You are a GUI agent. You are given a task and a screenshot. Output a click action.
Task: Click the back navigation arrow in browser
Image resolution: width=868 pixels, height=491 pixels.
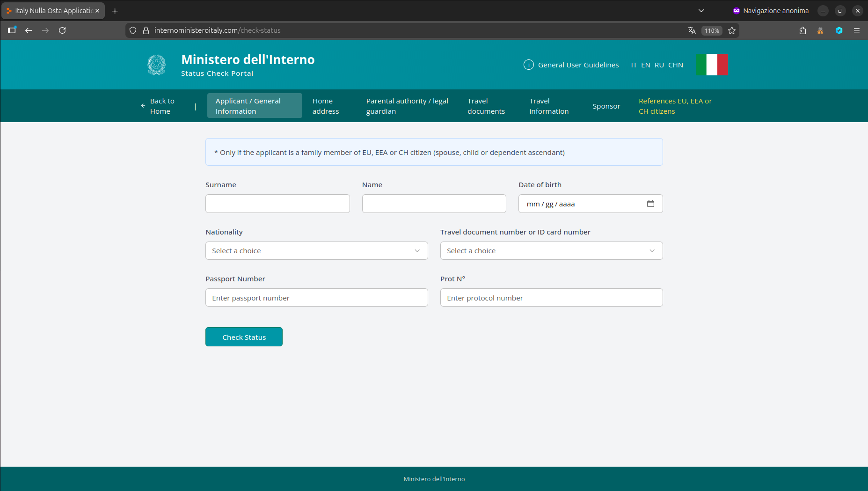(x=29, y=30)
